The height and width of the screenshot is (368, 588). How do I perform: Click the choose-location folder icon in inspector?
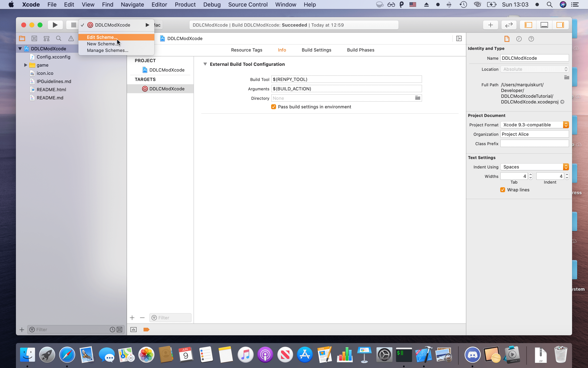(x=566, y=77)
